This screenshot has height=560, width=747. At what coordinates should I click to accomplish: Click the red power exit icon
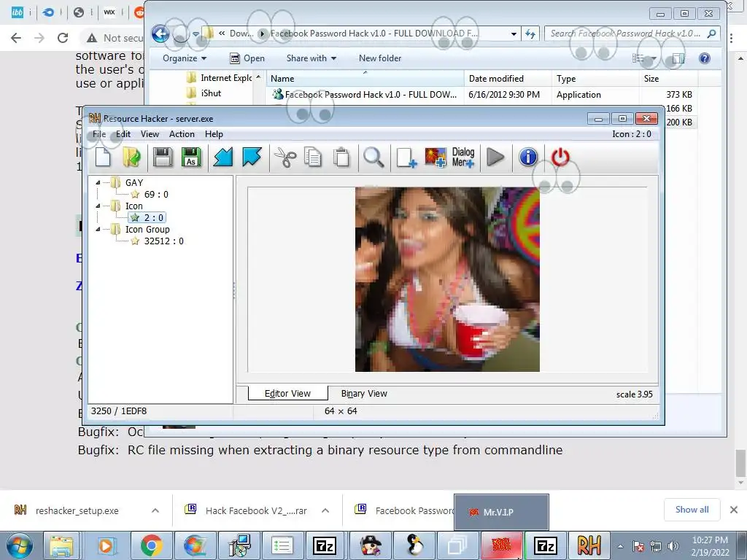(560, 157)
